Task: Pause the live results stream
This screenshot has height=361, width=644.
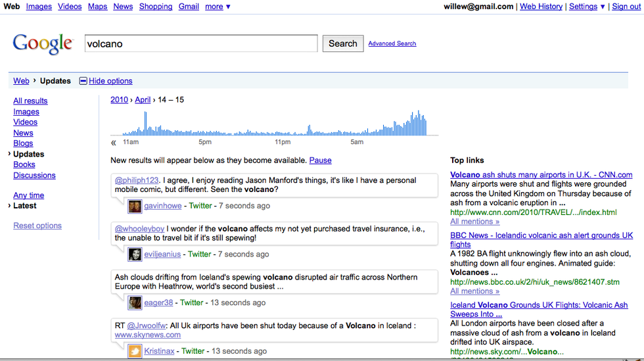Action: click(x=320, y=160)
